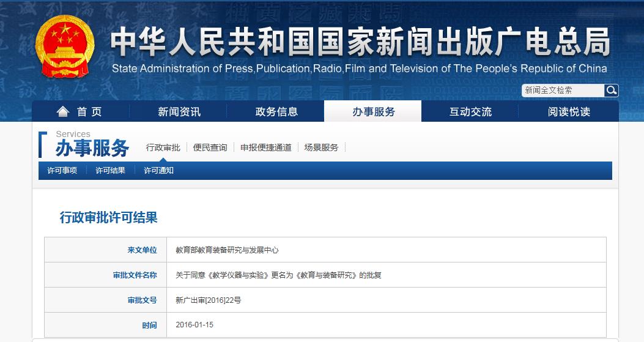The height and width of the screenshot is (342, 644).
Task: Click the 来文单位 label cell
Action: (106, 250)
